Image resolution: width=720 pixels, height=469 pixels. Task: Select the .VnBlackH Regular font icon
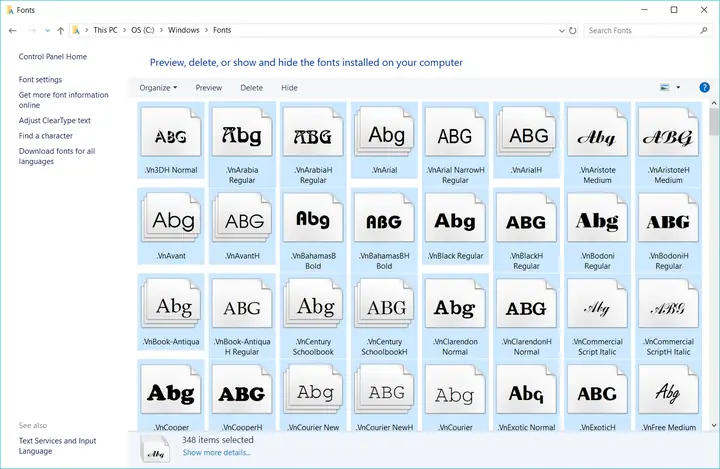tap(526, 218)
